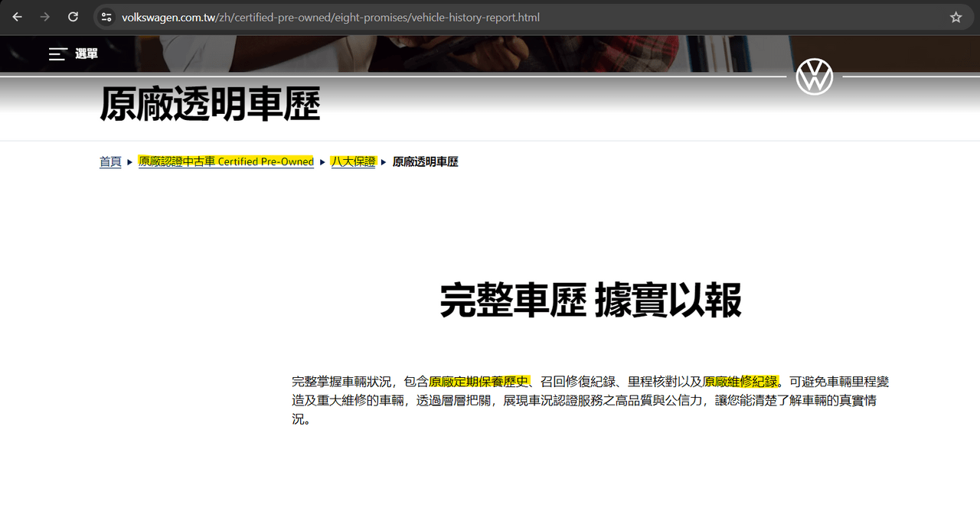Click the Volkswagen logo
This screenshot has width=980, height=514.
(x=814, y=76)
